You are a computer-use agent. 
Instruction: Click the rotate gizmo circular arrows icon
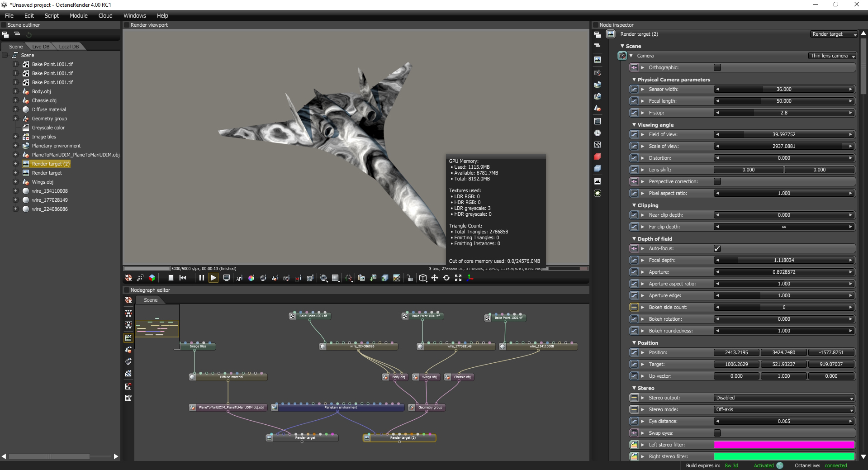(x=446, y=278)
